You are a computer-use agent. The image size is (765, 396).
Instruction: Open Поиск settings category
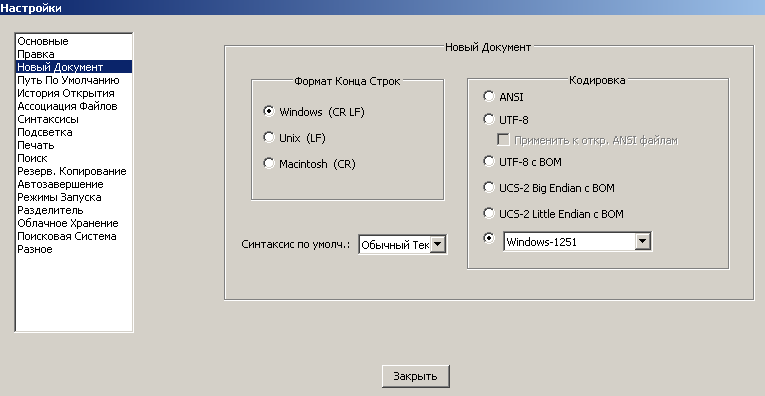pyautogui.click(x=74, y=158)
